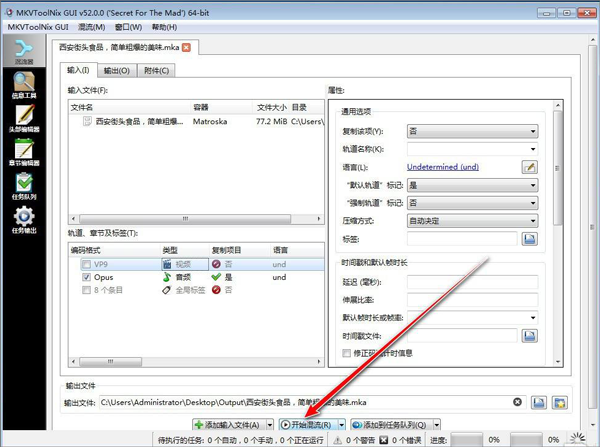
Task: Browse for tags file icon
Action: pyautogui.click(x=530, y=239)
